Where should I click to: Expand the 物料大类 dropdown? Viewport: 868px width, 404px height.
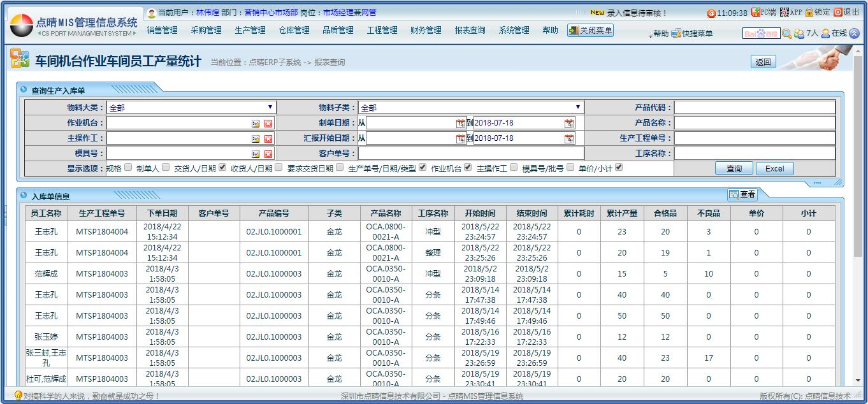[270, 108]
